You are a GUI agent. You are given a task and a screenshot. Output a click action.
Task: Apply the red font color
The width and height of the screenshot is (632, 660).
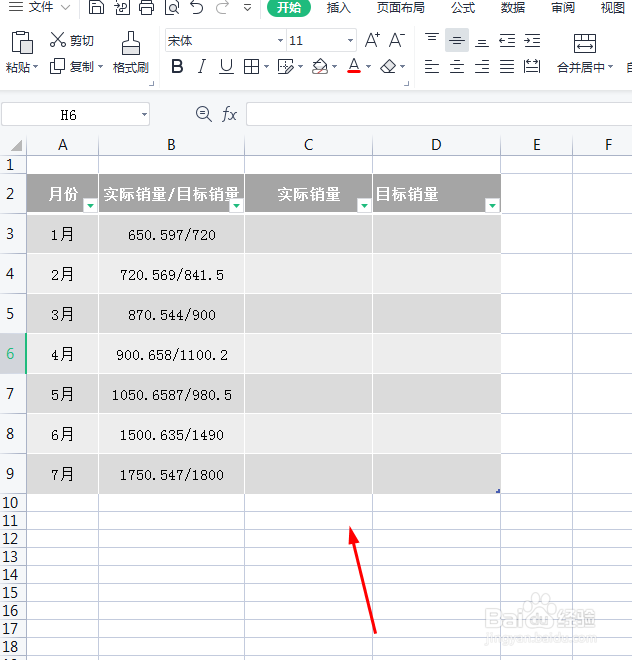pos(354,66)
